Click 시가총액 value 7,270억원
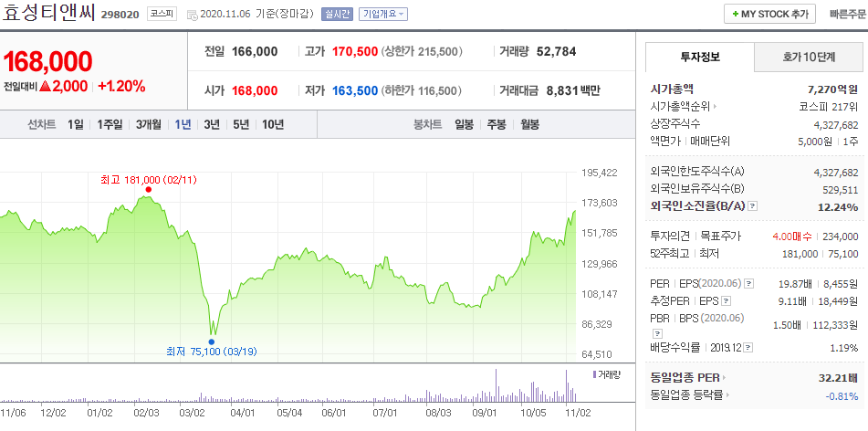The image size is (868, 431). click(833, 89)
